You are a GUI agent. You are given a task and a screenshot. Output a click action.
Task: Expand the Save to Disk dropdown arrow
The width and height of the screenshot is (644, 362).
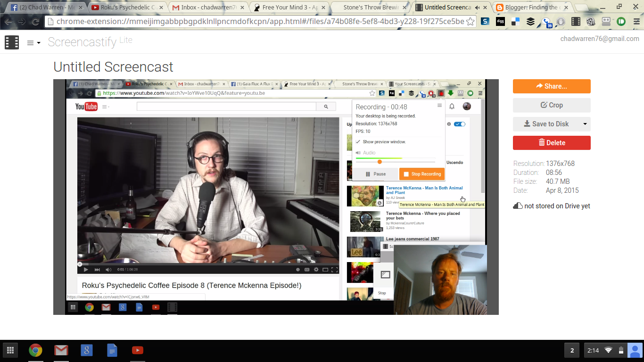(x=585, y=124)
